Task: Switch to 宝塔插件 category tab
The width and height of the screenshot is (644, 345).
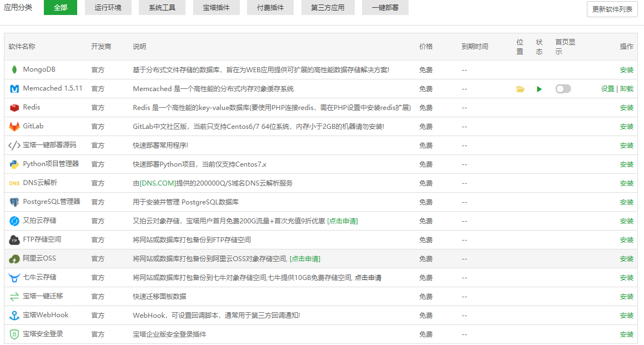Action: [217, 7]
